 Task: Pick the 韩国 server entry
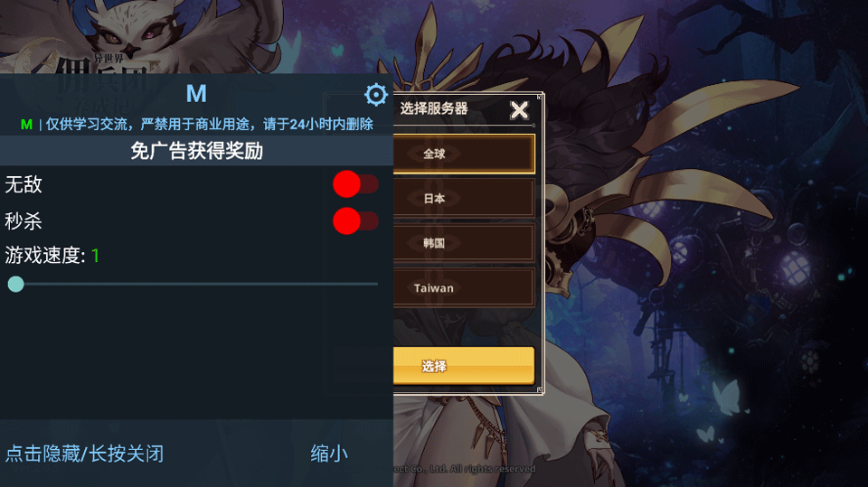tap(464, 243)
